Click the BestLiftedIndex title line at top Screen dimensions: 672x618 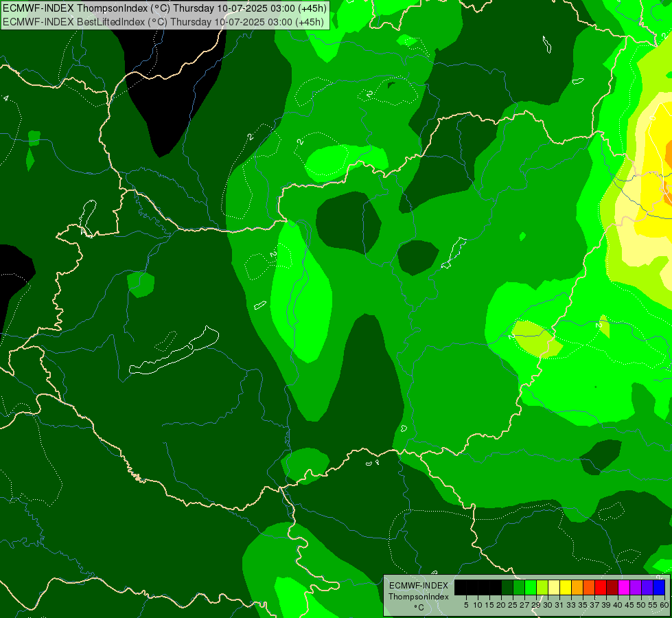(x=163, y=22)
